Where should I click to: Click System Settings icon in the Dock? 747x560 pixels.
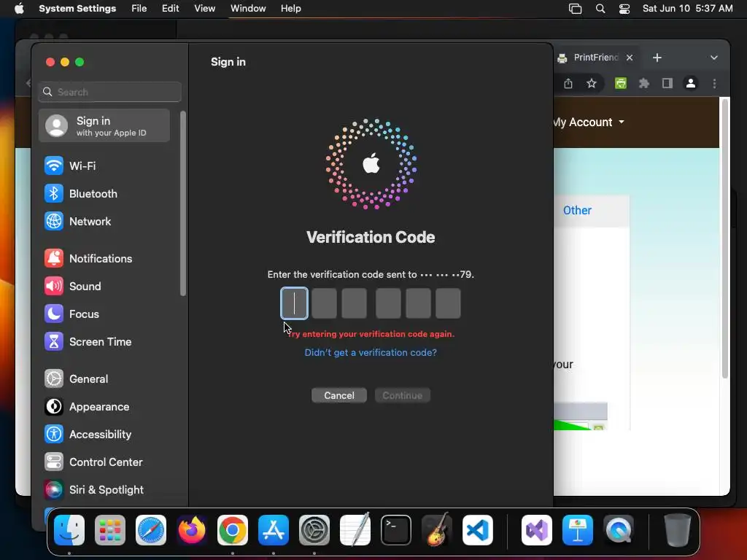(x=314, y=530)
